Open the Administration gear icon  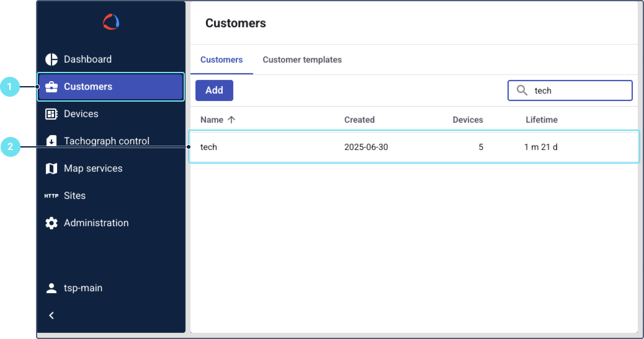(51, 223)
